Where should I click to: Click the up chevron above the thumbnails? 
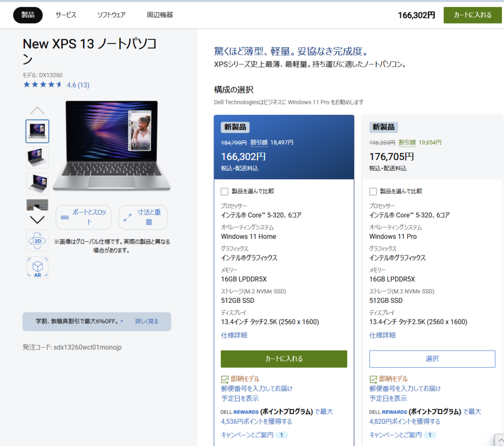(x=37, y=111)
